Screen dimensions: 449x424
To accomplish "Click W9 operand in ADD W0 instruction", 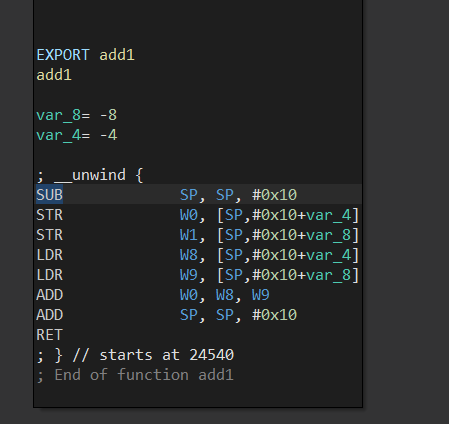I will (x=261, y=295).
